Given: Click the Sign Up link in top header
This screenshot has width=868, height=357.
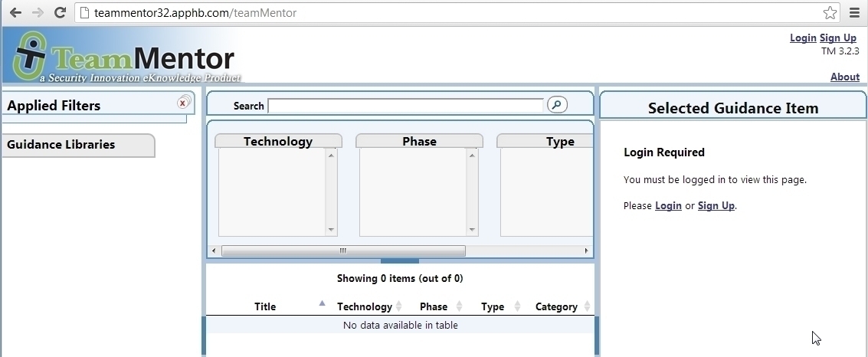Looking at the screenshot, I should click(838, 38).
